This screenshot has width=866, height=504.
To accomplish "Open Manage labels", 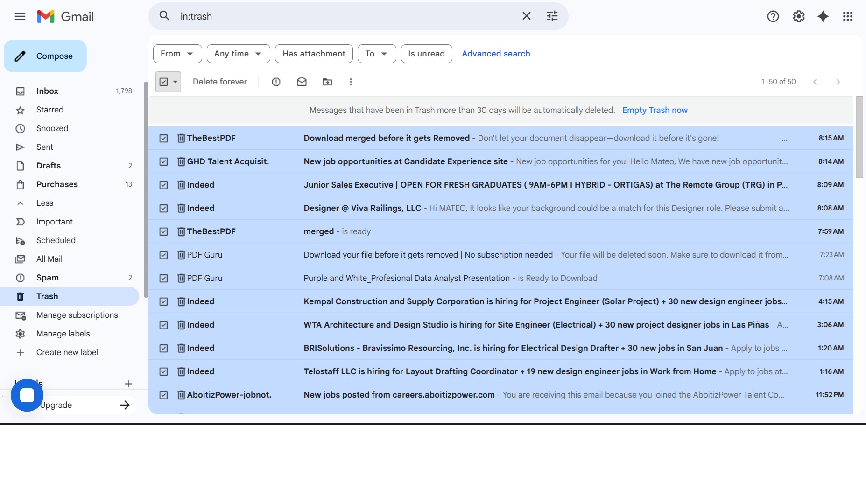I will pyautogui.click(x=70, y=334).
